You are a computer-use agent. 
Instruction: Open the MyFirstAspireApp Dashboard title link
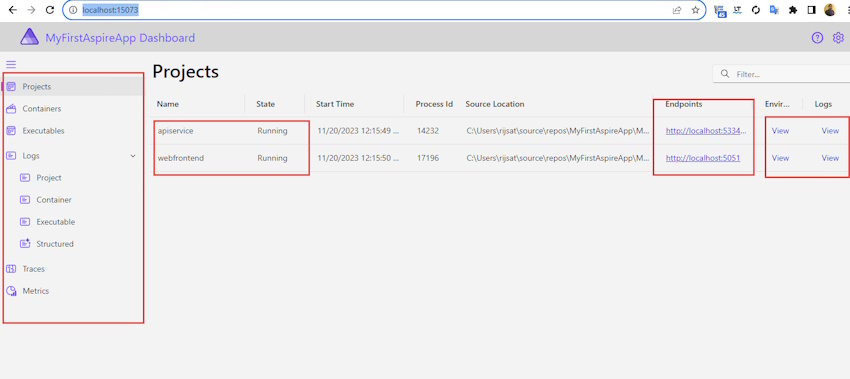120,38
